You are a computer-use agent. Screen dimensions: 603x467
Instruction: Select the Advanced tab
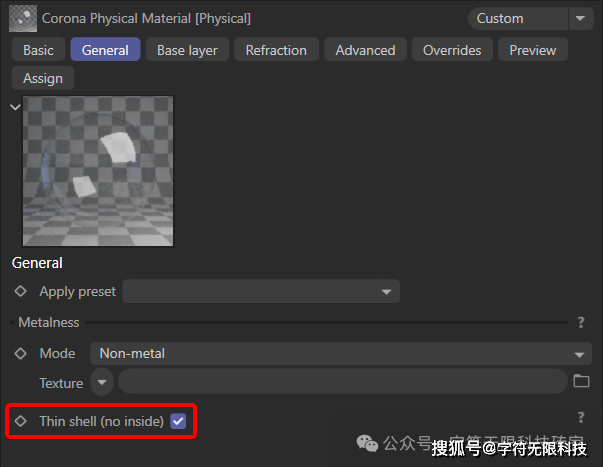[365, 50]
